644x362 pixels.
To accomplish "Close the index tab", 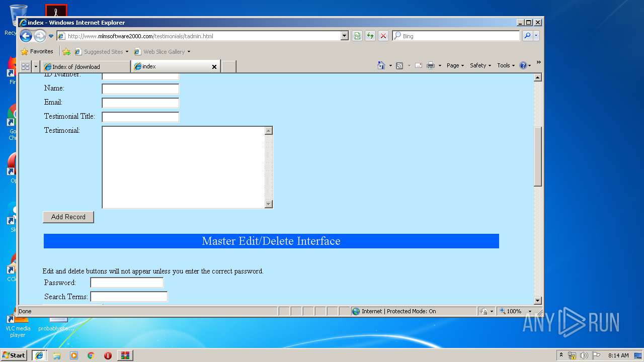I will tap(214, 66).
